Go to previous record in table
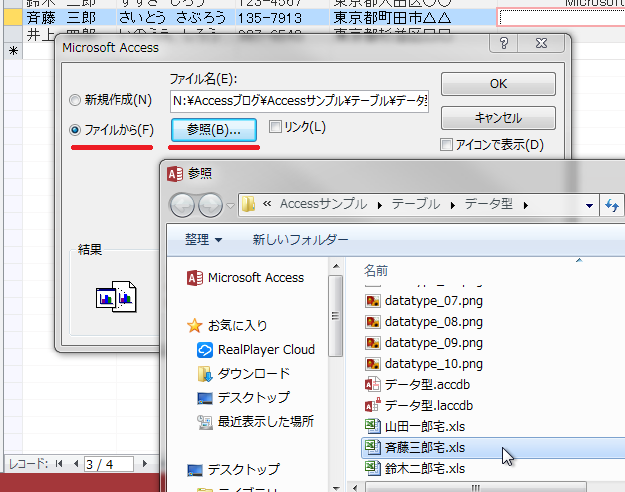625x492 pixels. point(76,464)
